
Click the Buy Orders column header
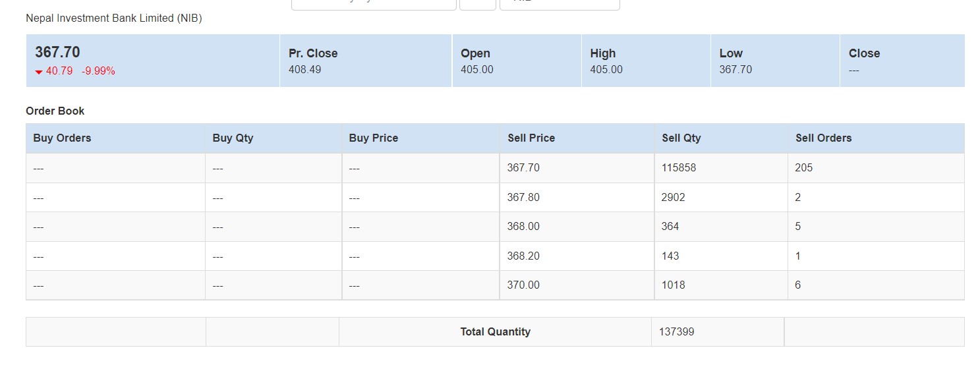62,138
